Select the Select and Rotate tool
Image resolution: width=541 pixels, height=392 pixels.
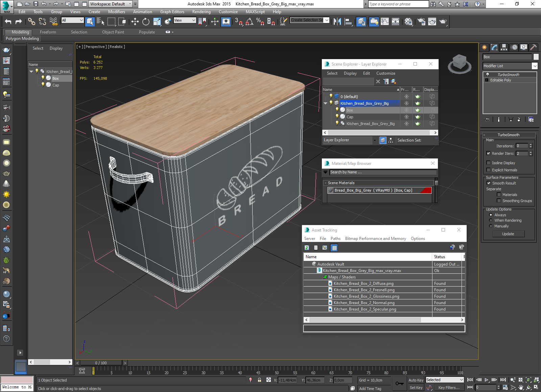pyautogui.click(x=146, y=22)
